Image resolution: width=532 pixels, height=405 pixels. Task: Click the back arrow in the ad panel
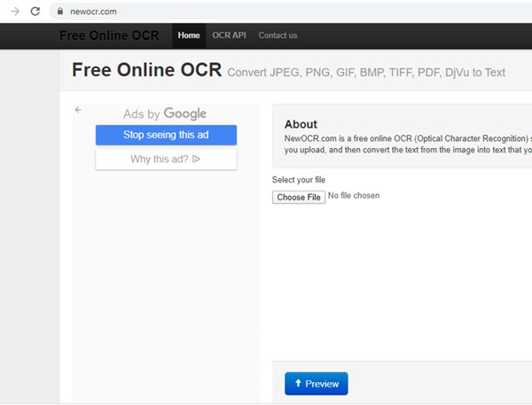coord(78,110)
